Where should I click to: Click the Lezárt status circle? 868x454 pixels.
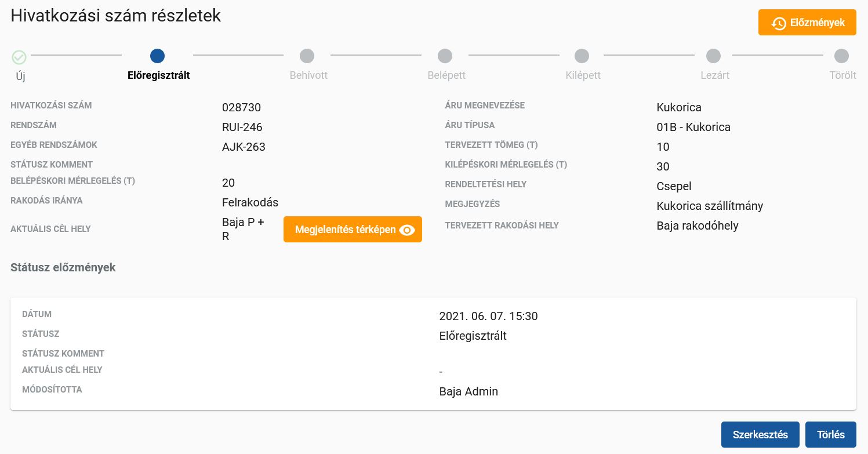(713, 56)
